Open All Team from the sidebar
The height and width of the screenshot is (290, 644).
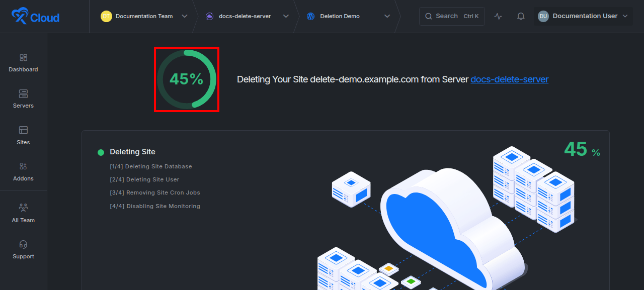[x=23, y=214]
